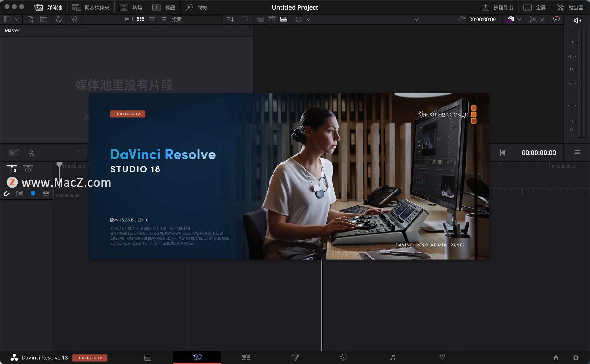This screenshot has height=364, width=590.
Task: Switch media pool to filmstrip view
Action: [152, 19]
